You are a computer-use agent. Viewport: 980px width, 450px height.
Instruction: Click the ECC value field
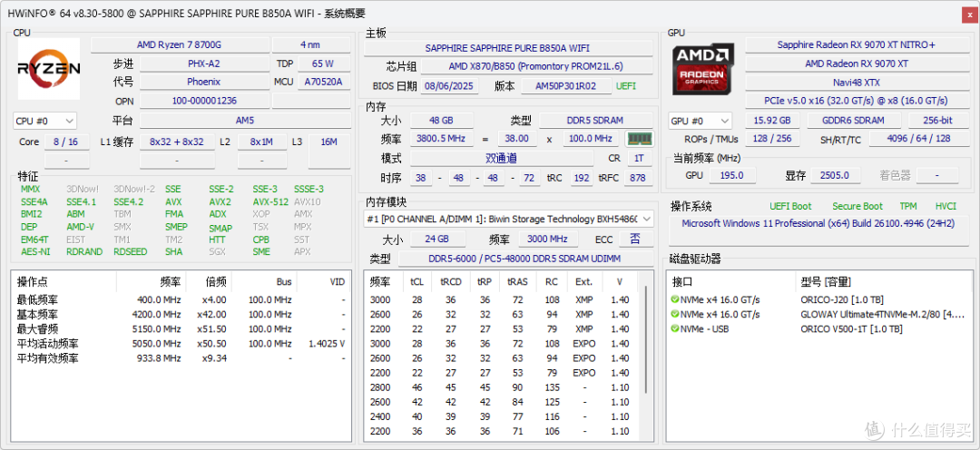pos(636,239)
